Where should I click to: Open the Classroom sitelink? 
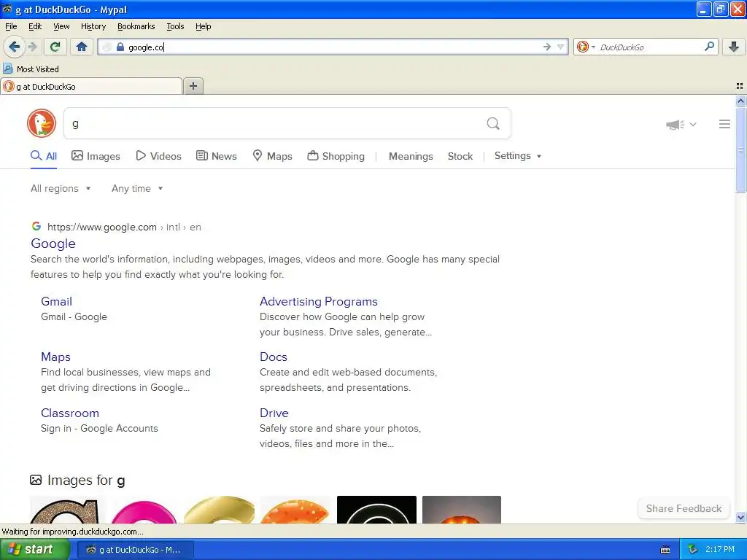pyautogui.click(x=70, y=413)
